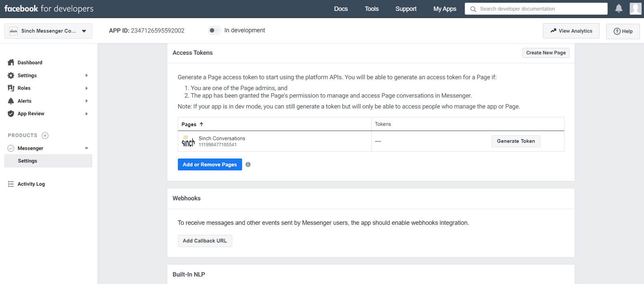This screenshot has width=644, height=284.
Task: Open the Tools menu
Action: tap(372, 9)
